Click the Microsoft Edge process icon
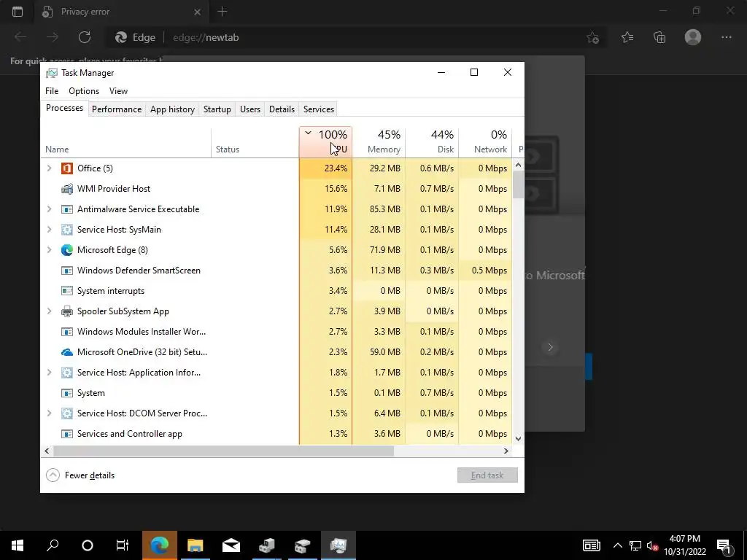The image size is (747, 560). 66,250
